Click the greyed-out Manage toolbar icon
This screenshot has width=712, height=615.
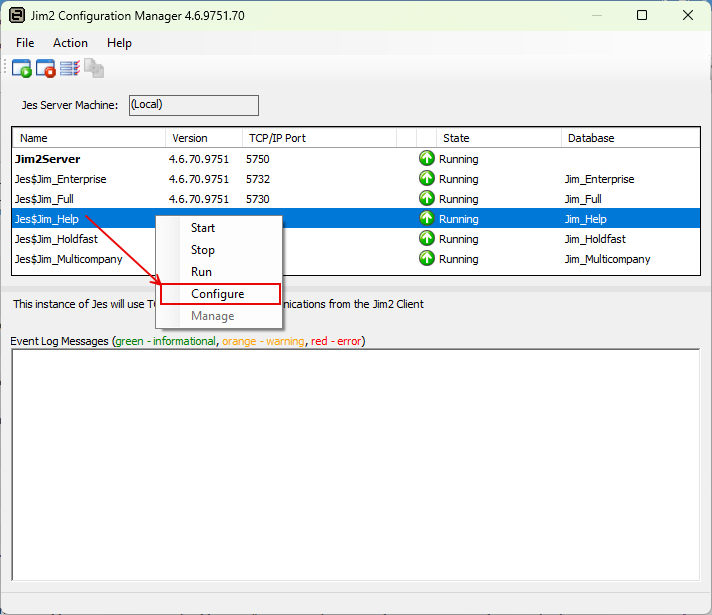click(93, 69)
